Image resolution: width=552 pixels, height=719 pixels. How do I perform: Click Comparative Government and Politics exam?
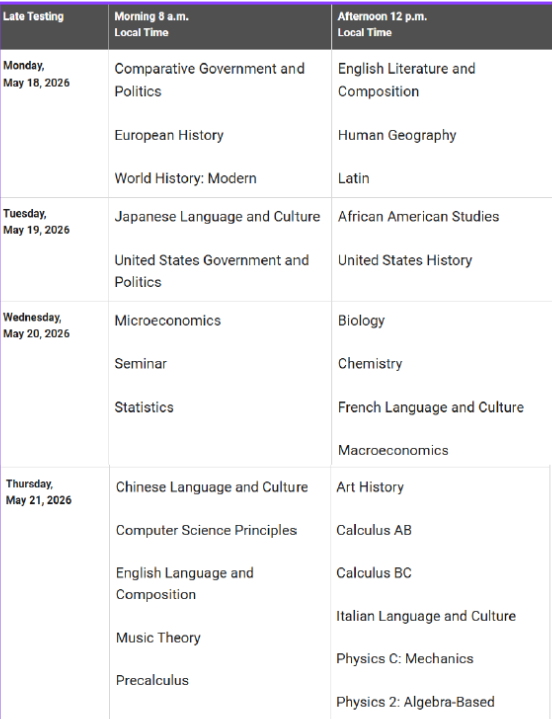tap(210, 80)
